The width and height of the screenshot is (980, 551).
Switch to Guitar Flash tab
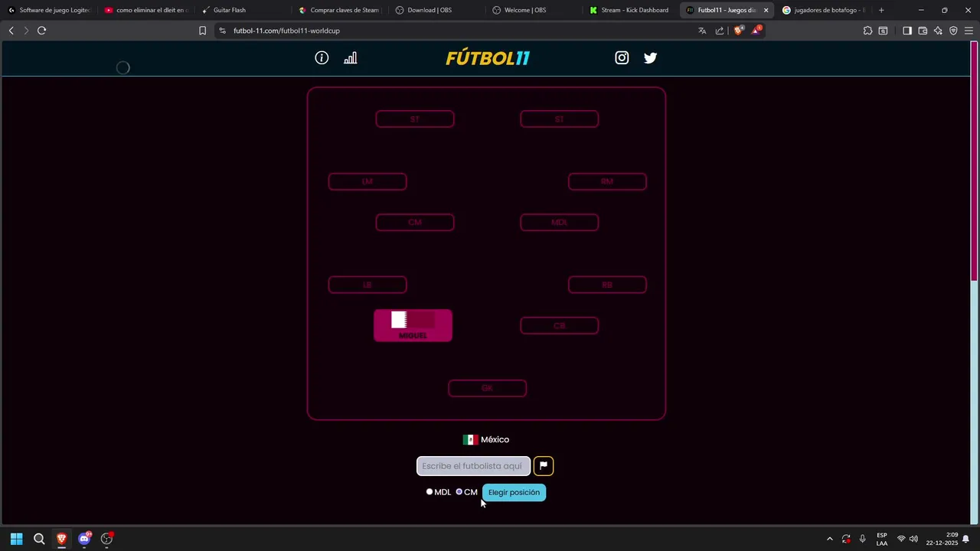[243, 10]
